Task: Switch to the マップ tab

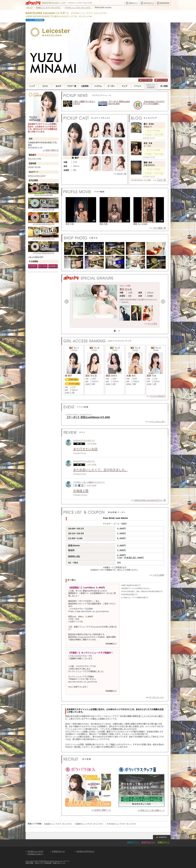Action: click(124, 86)
